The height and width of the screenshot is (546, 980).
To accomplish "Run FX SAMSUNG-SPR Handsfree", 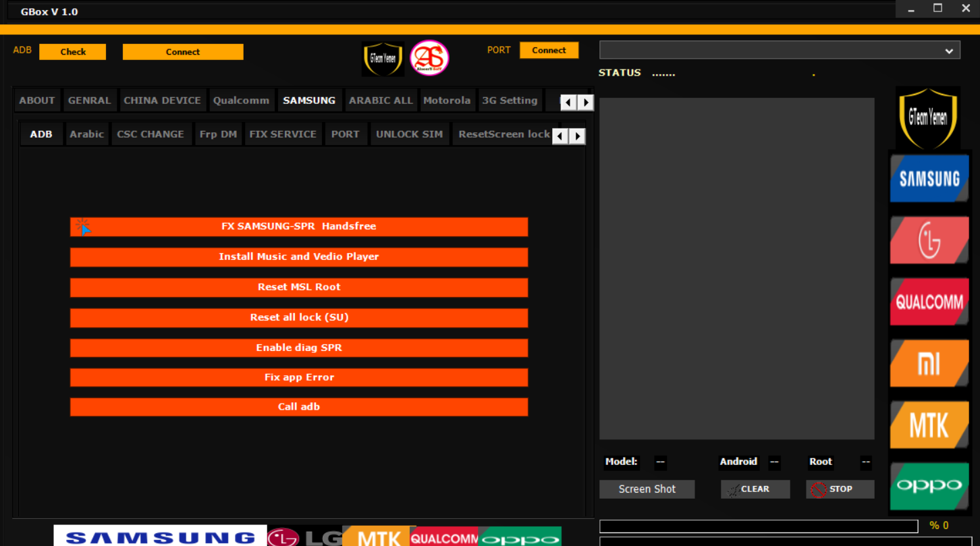I will [x=299, y=227].
